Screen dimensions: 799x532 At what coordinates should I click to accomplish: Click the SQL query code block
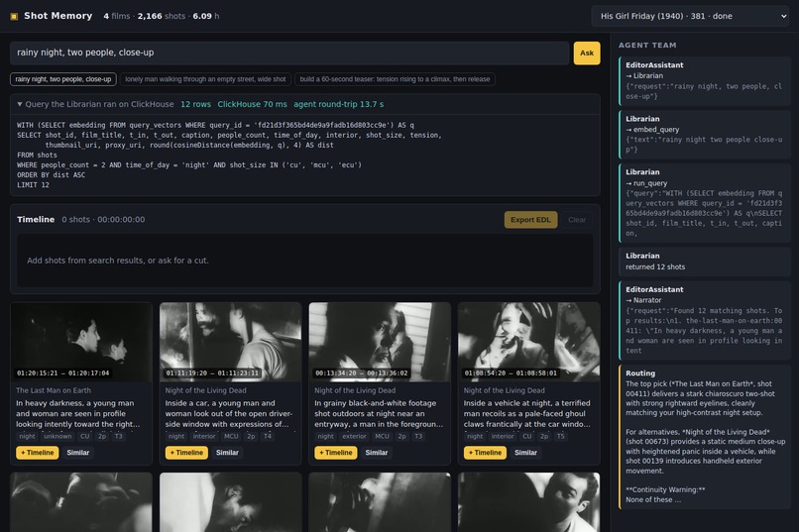click(x=304, y=156)
